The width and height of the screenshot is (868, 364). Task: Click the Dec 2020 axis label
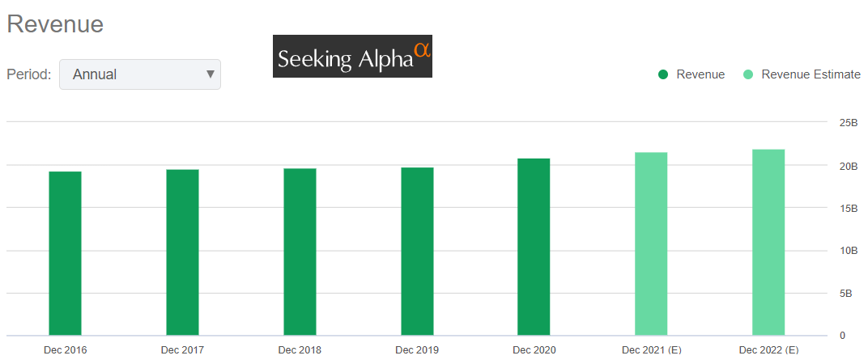coord(534,350)
